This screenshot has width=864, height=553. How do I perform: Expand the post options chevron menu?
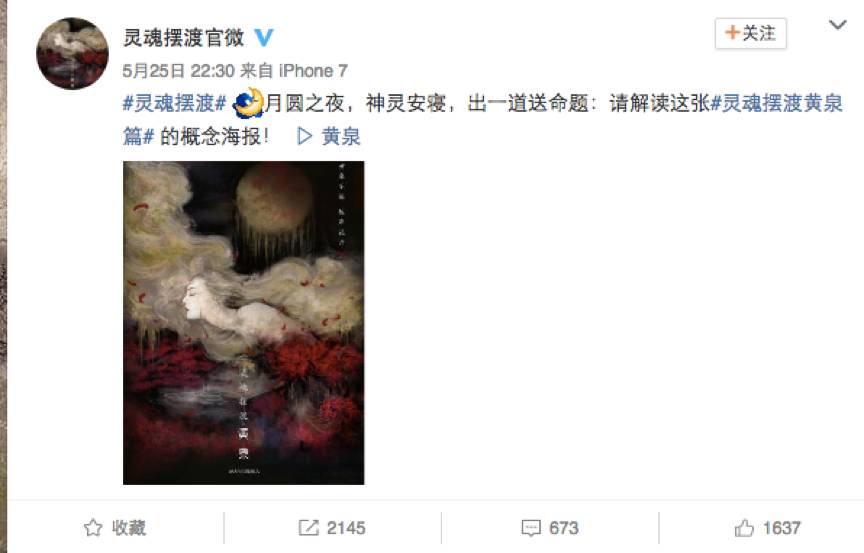pos(838,25)
